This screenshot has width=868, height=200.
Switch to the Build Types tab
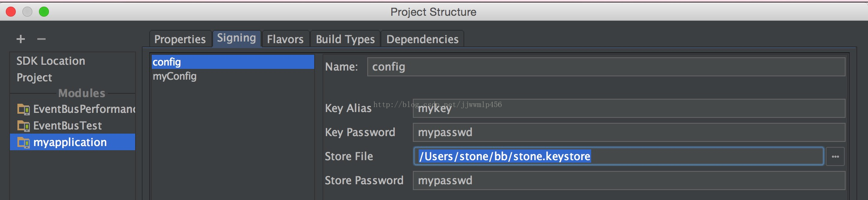[x=345, y=39]
